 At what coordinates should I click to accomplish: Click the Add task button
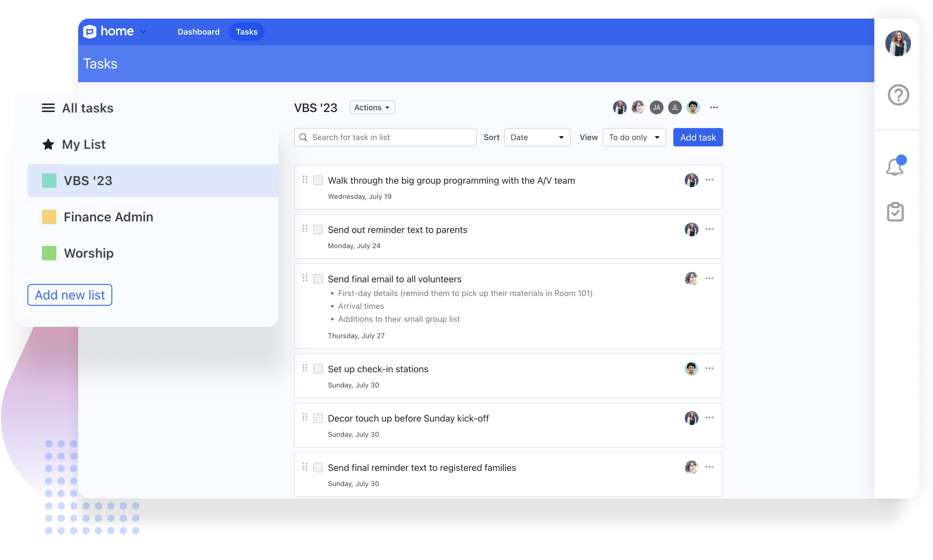pos(697,137)
